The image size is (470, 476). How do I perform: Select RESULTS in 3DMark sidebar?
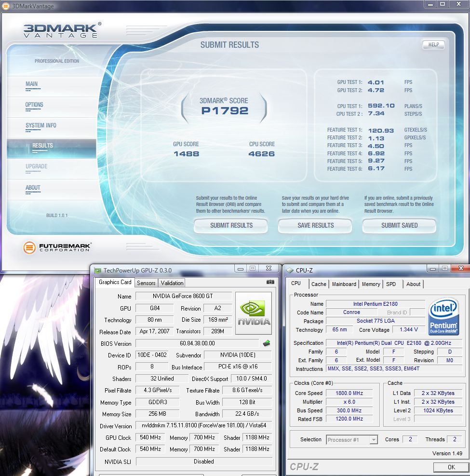pos(42,146)
